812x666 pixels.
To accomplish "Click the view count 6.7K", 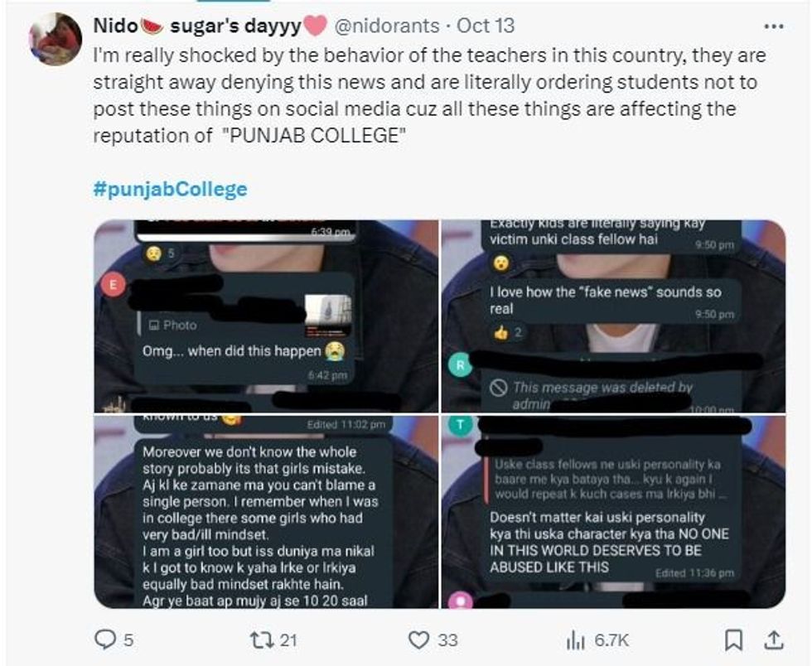I will pos(611,640).
